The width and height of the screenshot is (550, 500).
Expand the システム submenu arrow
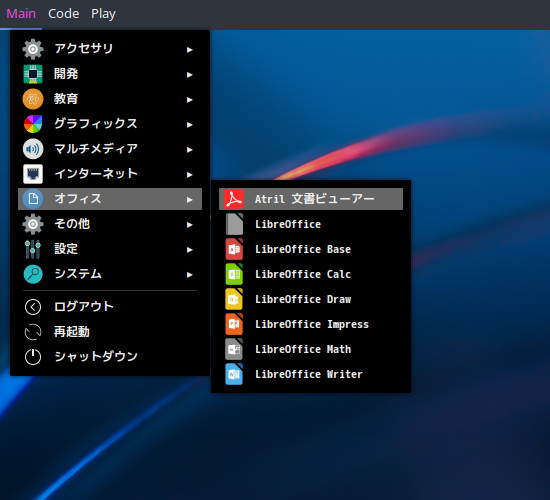[x=190, y=274]
